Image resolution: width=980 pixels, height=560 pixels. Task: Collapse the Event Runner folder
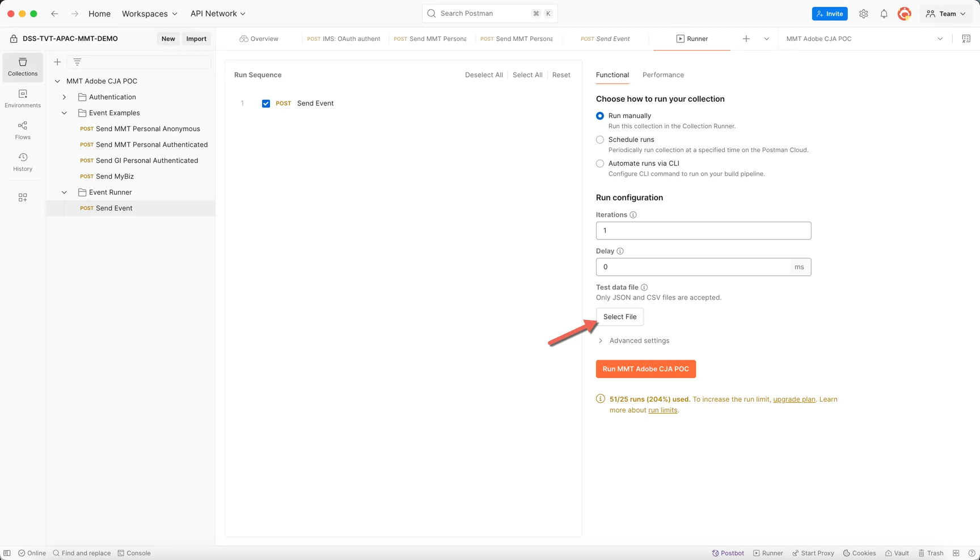click(64, 192)
